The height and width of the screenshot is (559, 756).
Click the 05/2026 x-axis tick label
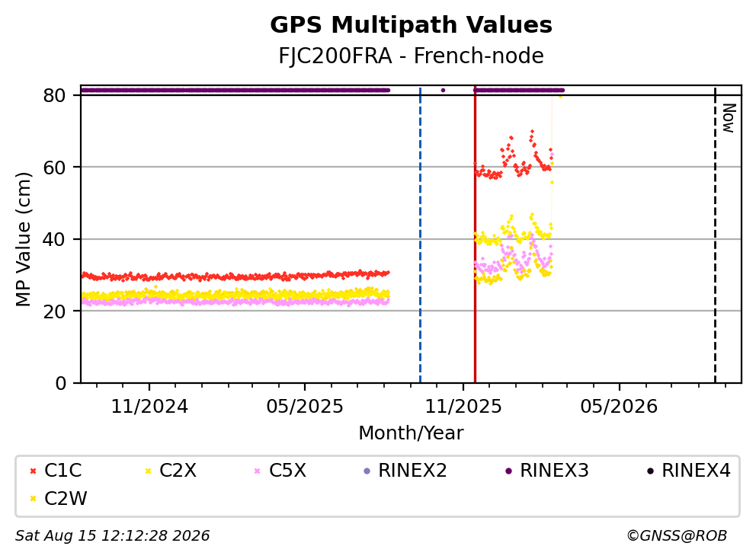(619, 407)
